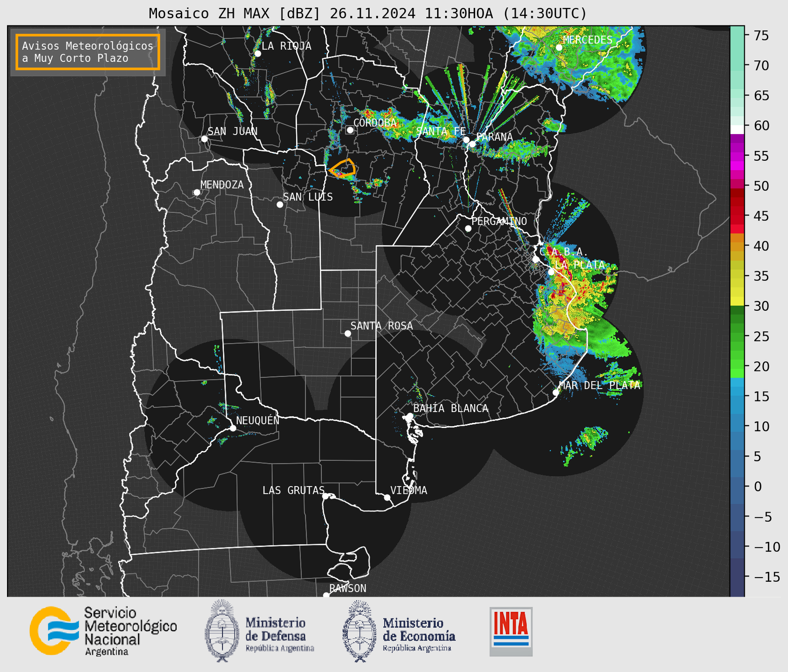This screenshot has width=788, height=672.
Task: Click the C.A.B.A. city label
Action: click(x=563, y=252)
